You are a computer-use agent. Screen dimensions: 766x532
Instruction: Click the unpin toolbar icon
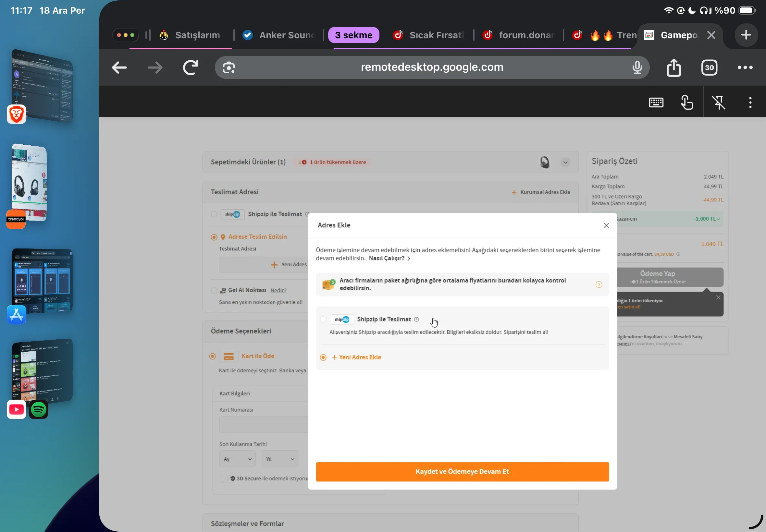pyautogui.click(x=719, y=102)
